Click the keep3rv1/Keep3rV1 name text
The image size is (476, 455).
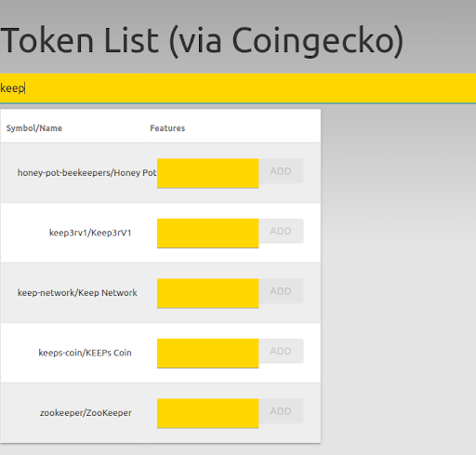coord(90,233)
